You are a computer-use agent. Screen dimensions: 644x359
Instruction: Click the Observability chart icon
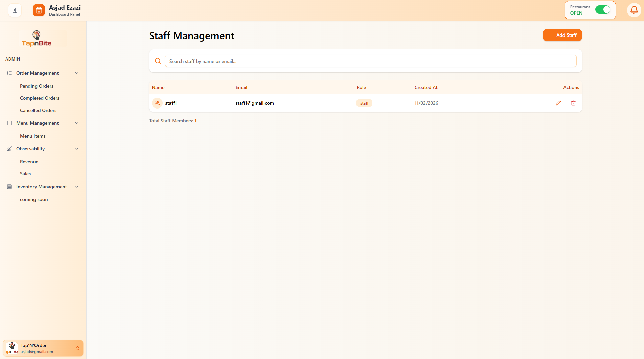tap(9, 149)
